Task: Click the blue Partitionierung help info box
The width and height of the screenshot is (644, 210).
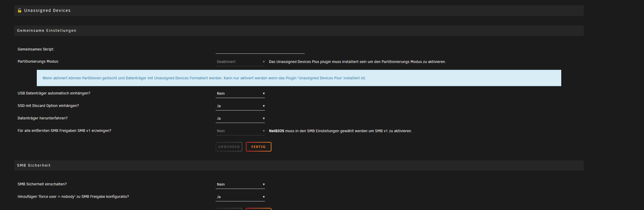Action: 299,78
